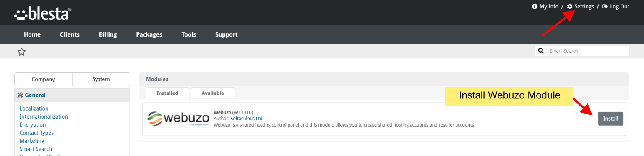644x156 pixels.
Task: Click the Webuzo module name text
Action: (x=222, y=112)
